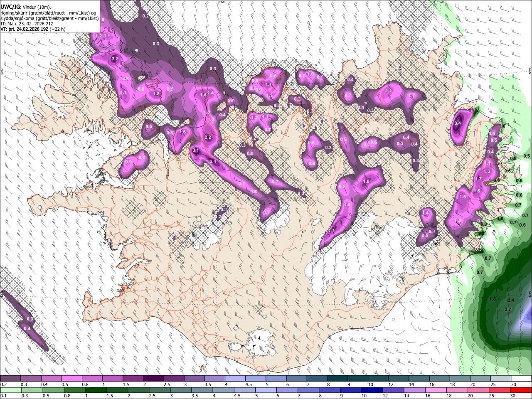This screenshot has height=399, width=532.
Task: Click the '15W' longitude label
Action: [x=441, y=2]
